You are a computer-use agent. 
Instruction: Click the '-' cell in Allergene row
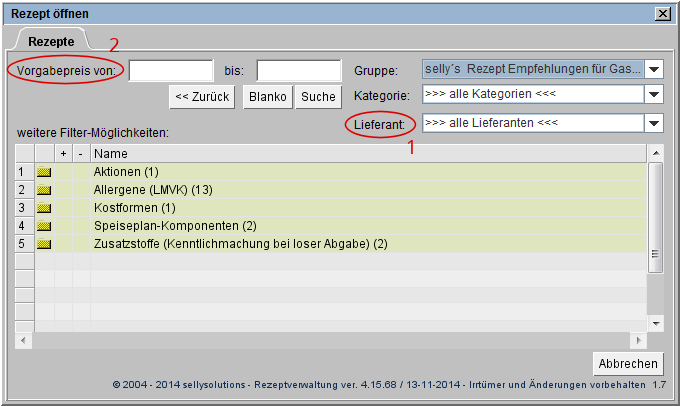[81, 190]
